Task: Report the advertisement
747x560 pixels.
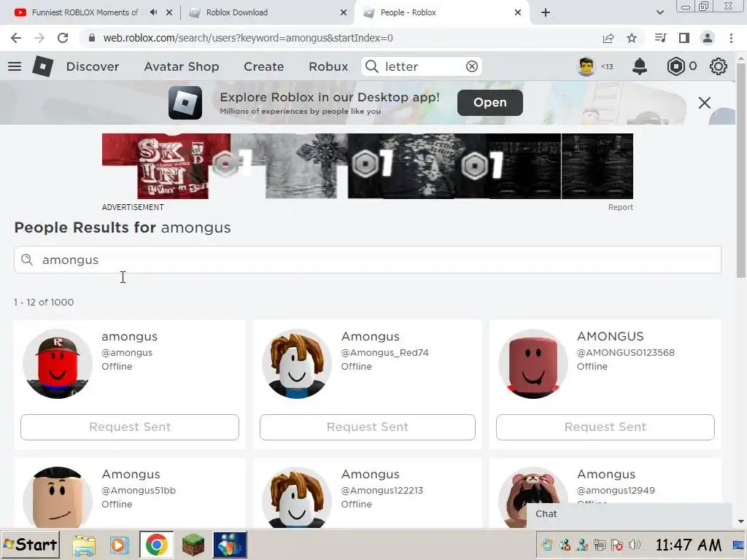Action: (x=620, y=207)
